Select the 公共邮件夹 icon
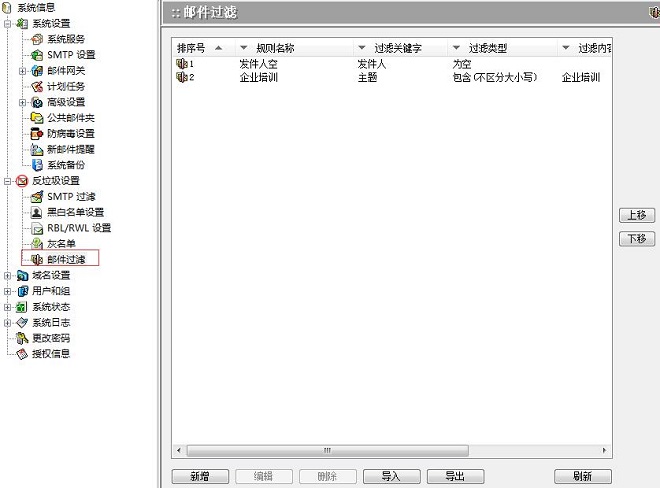The width and height of the screenshot is (660, 488). tap(37, 118)
